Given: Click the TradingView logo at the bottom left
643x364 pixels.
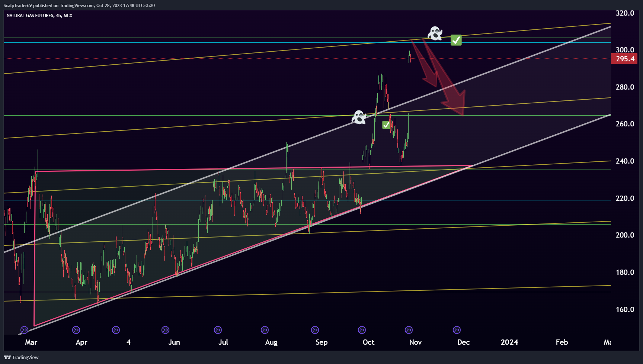Looking at the screenshot, I should tap(21, 357).
